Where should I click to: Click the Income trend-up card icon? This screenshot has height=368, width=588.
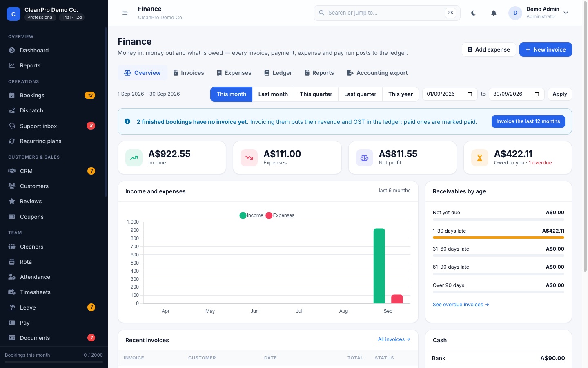134,158
